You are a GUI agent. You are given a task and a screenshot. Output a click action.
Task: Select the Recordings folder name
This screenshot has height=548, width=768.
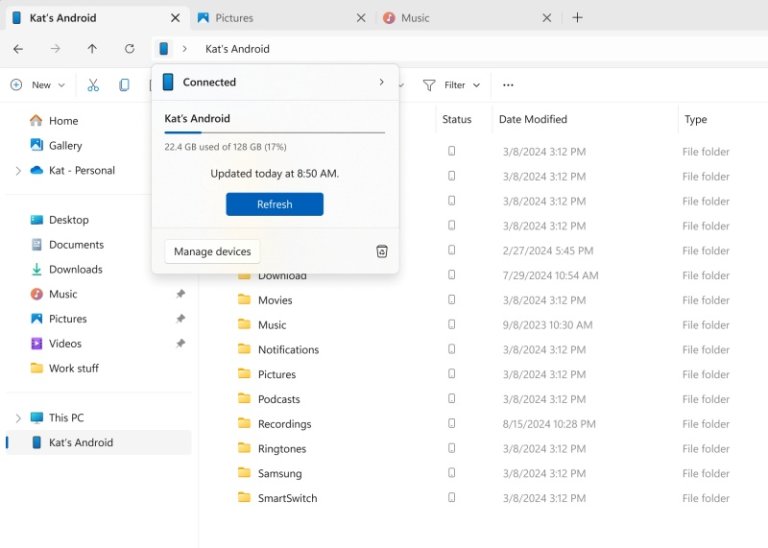tap(285, 424)
